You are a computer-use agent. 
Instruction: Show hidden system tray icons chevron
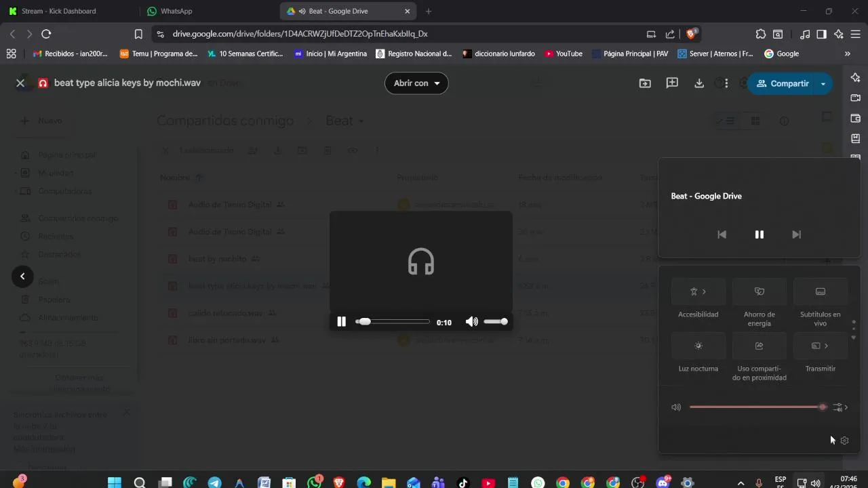(741, 483)
